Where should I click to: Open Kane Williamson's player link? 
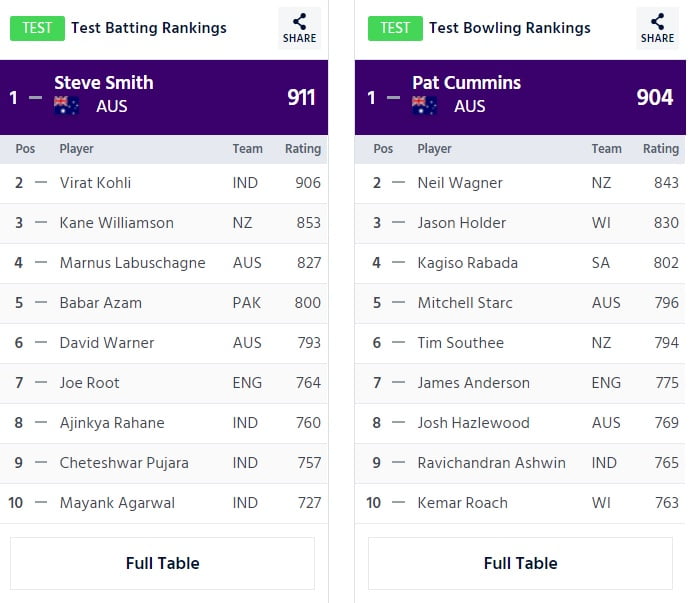pyautogui.click(x=116, y=223)
